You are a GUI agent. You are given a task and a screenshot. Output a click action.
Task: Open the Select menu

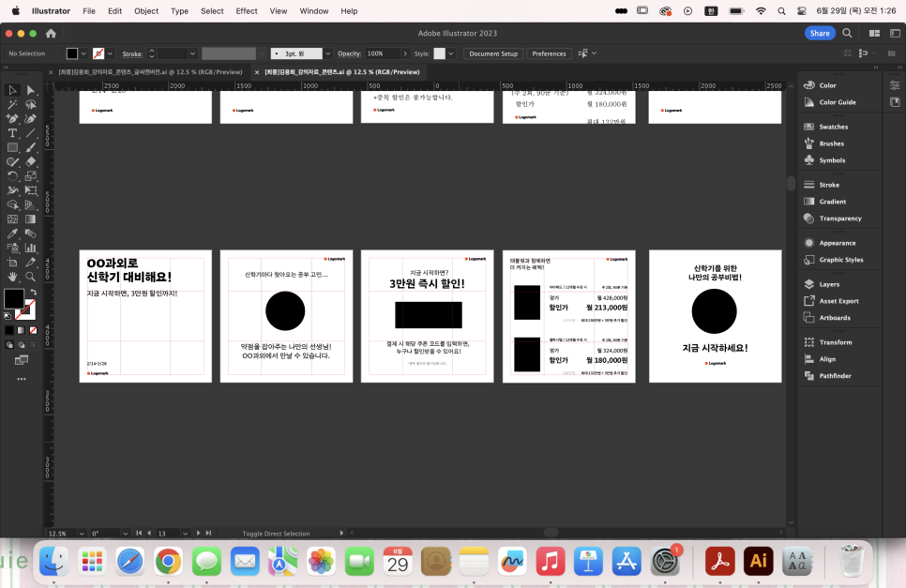tap(212, 11)
